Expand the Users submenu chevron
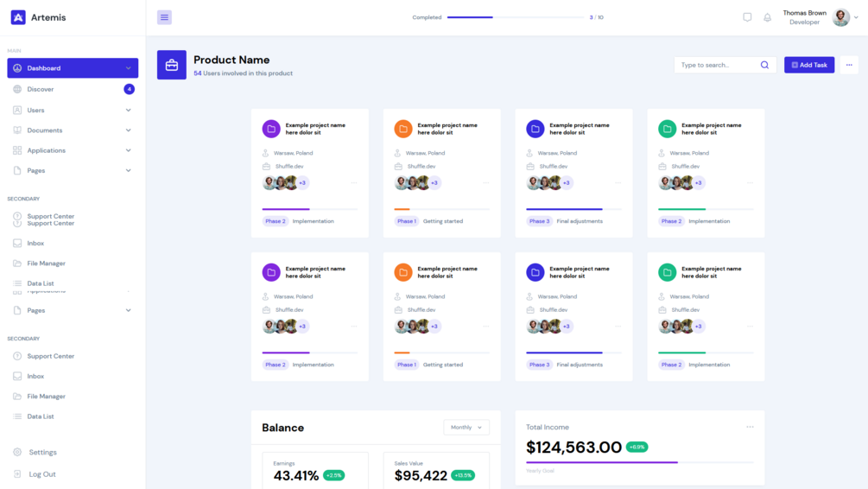The width and height of the screenshot is (868, 489). (129, 111)
